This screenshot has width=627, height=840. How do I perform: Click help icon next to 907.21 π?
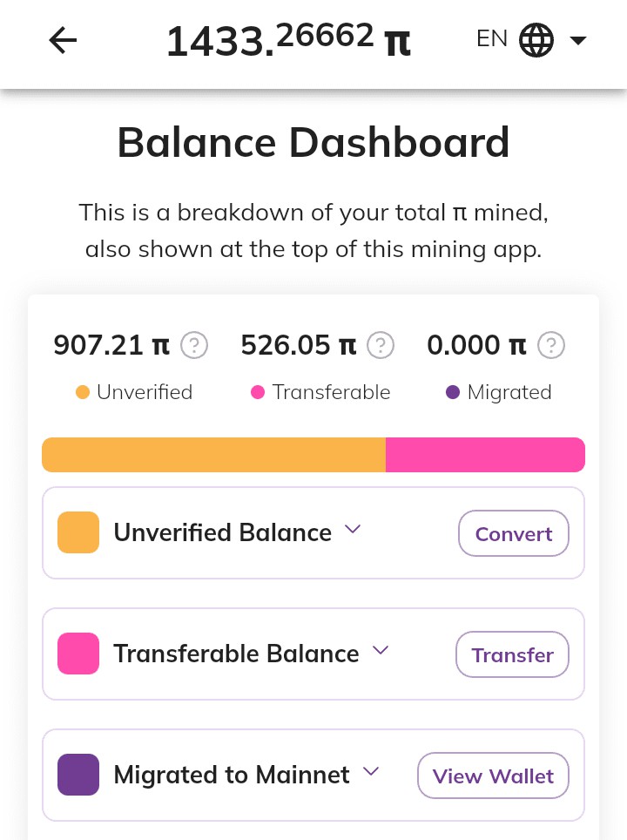point(194,345)
